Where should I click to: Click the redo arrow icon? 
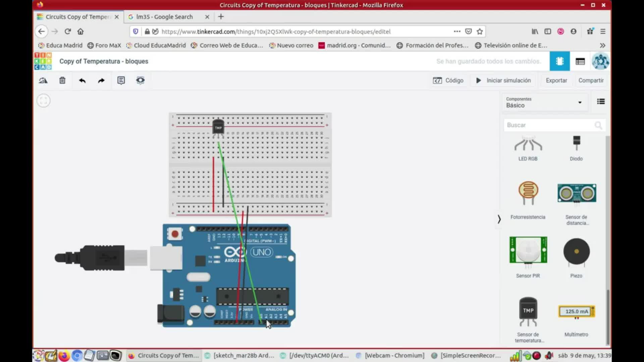coord(101,80)
